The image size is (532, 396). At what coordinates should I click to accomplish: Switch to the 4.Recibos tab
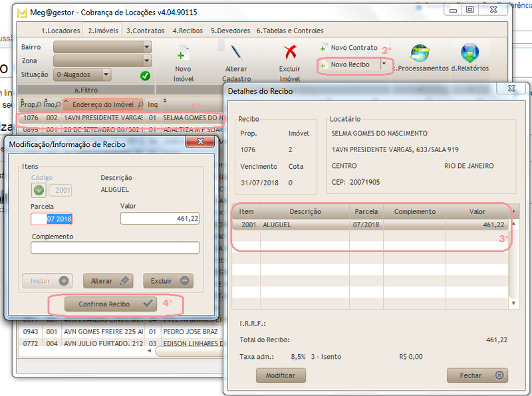pyautogui.click(x=188, y=31)
